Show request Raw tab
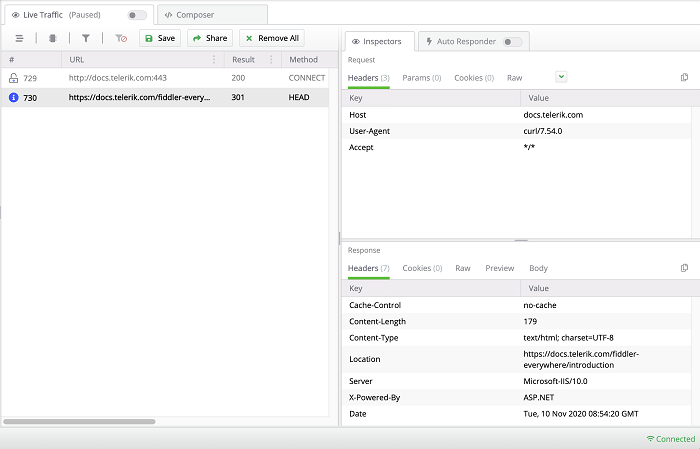 pyautogui.click(x=514, y=78)
